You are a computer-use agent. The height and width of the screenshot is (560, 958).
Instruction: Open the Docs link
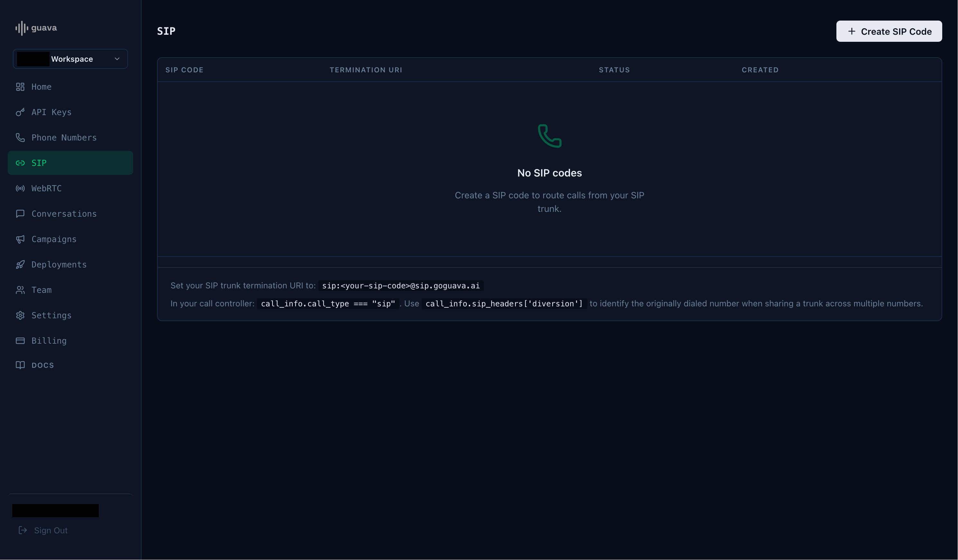click(x=70, y=365)
